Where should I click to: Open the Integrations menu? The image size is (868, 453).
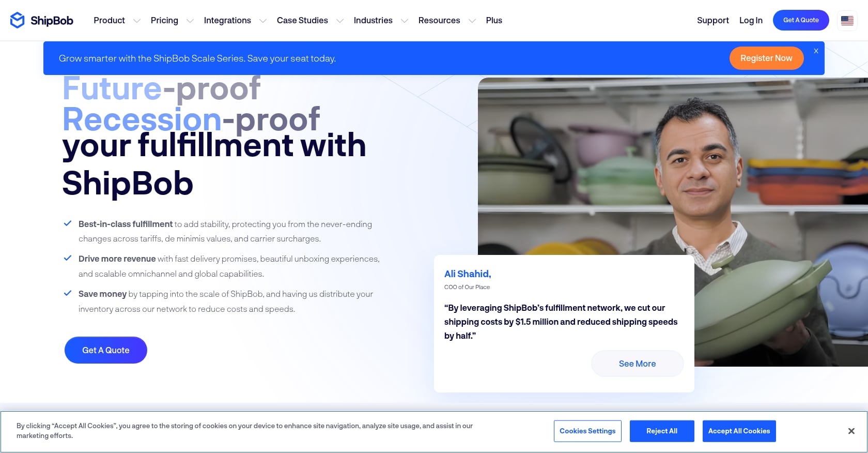tap(227, 20)
